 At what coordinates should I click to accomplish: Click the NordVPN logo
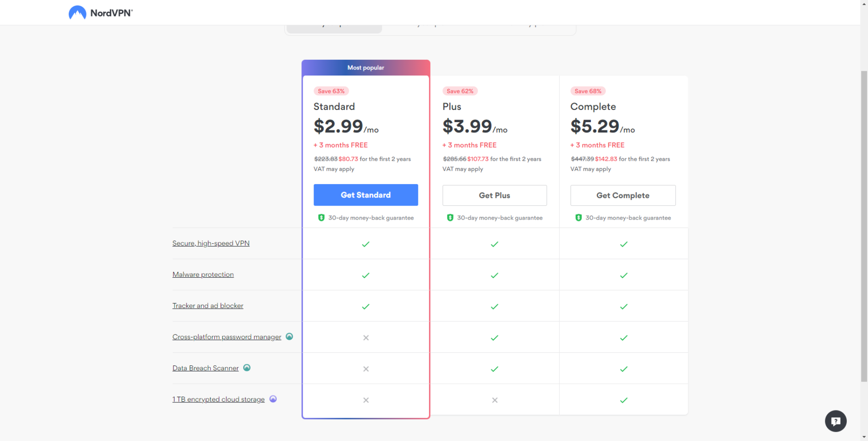100,13
